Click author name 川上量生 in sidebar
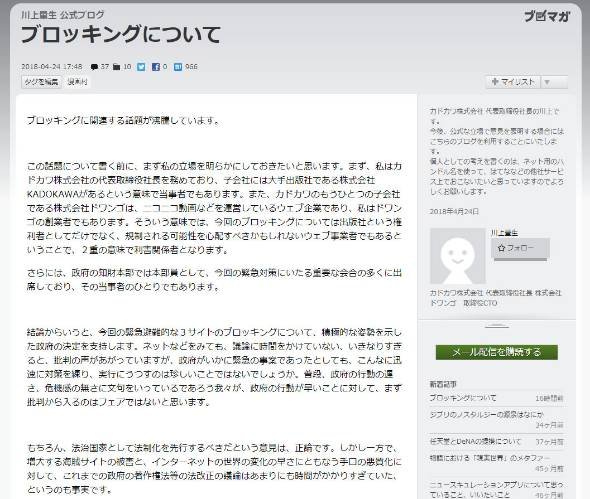 tap(504, 233)
